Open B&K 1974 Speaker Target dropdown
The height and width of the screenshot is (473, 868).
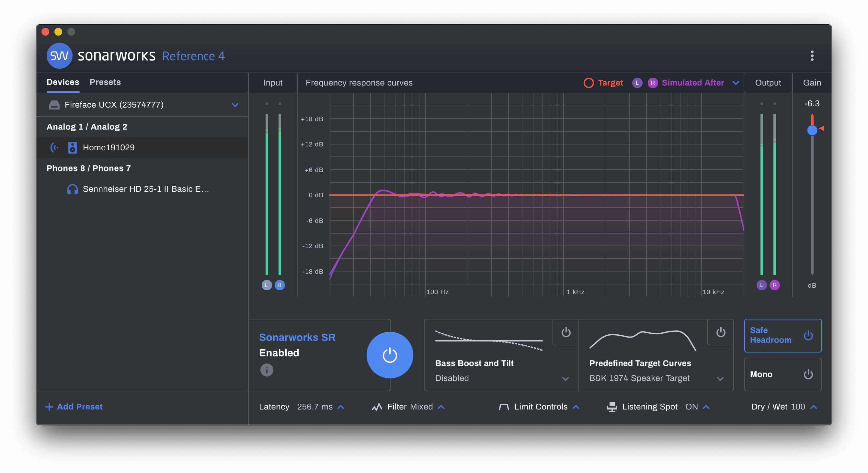click(720, 379)
